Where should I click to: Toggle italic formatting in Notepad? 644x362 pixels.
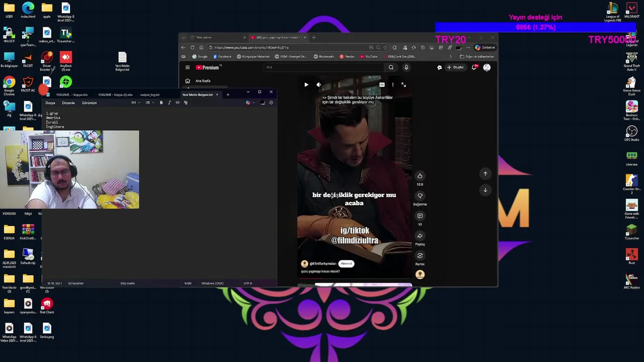click(x=169, y=103)
